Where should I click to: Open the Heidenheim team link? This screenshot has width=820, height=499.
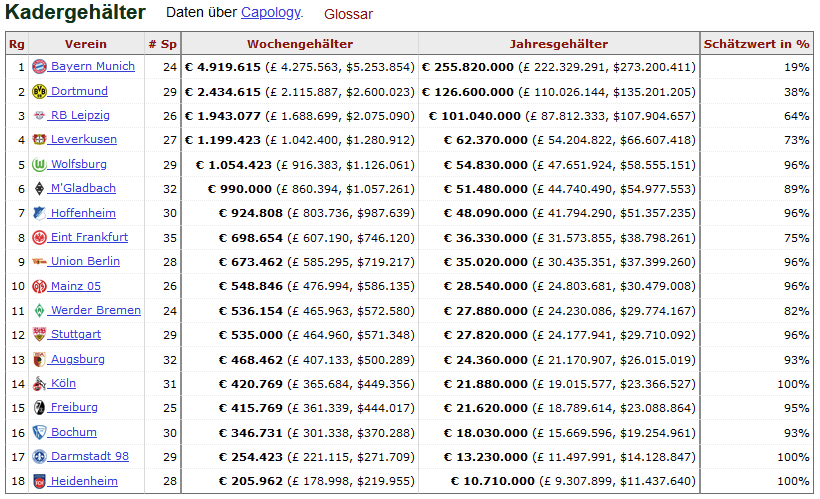84,481
